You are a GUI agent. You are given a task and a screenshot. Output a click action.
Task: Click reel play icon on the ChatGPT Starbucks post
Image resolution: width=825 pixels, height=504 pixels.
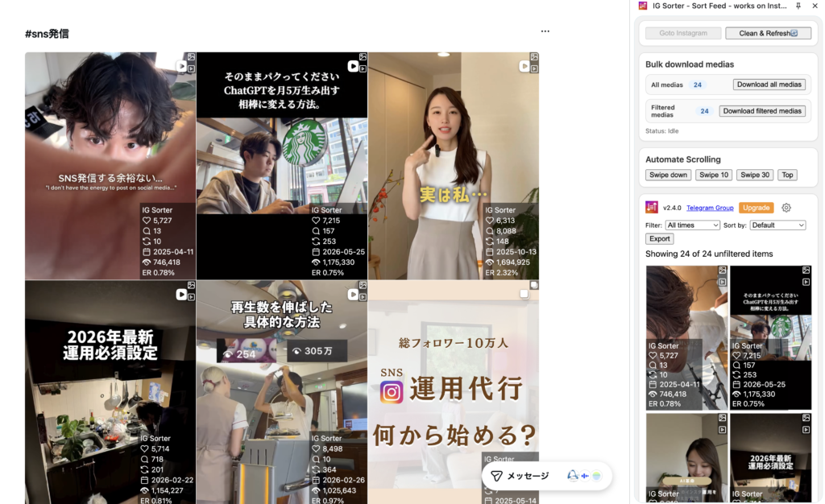[x=353, y=66]
